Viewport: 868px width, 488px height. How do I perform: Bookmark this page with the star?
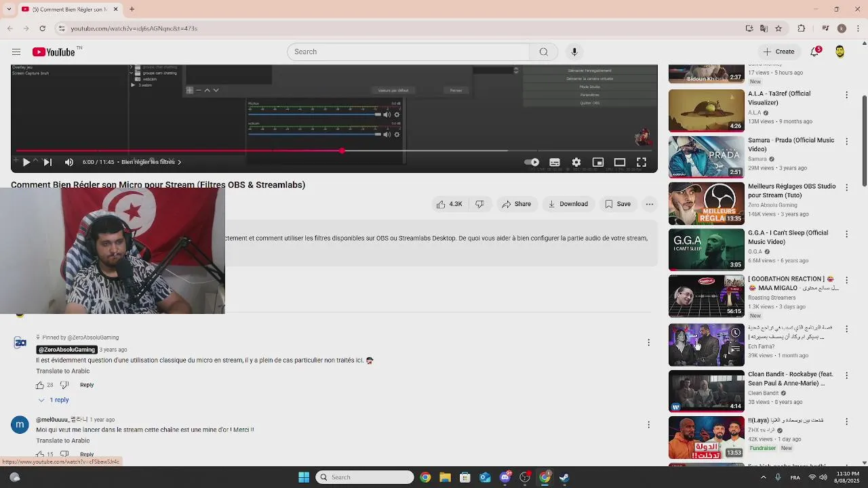[778, 28]
